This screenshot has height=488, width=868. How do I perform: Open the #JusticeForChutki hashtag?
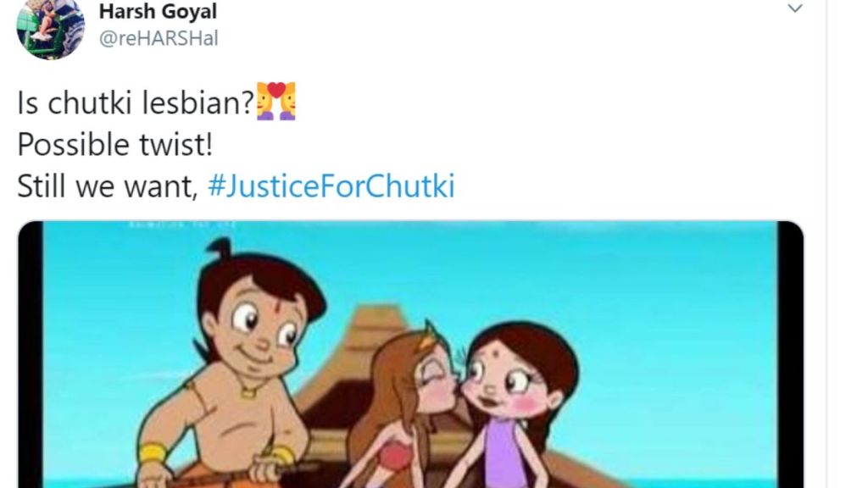point(331,186)
